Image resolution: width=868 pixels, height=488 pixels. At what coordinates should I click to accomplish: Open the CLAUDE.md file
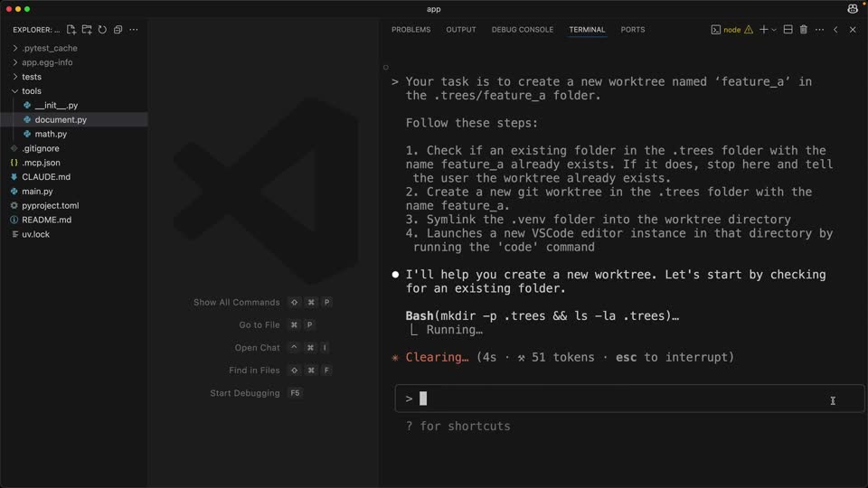point(74,177)
